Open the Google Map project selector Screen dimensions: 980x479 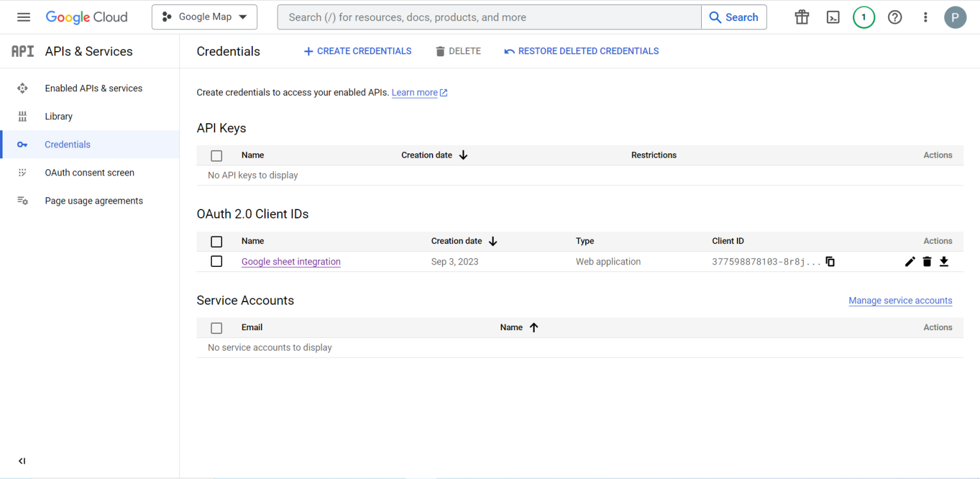[204, 17]
